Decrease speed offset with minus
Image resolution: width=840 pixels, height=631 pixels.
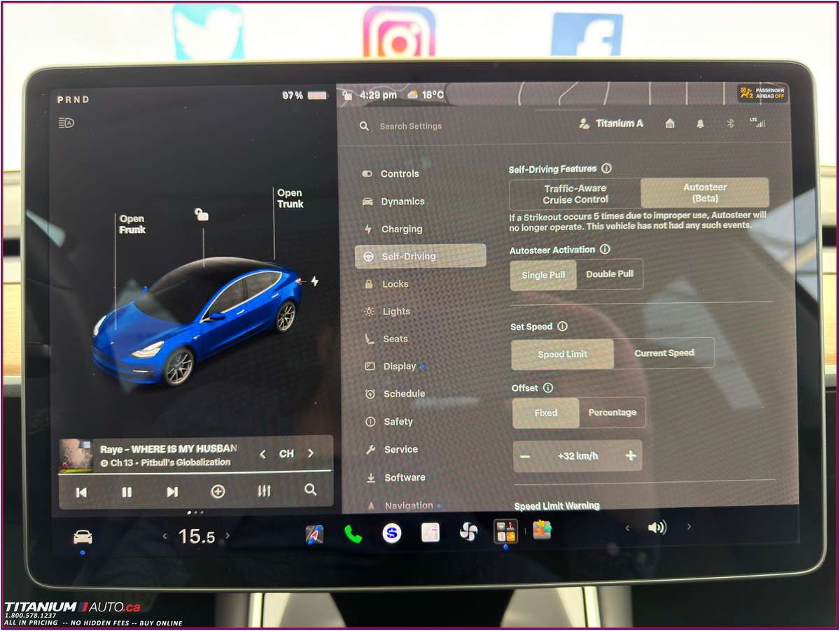[525, 456]
